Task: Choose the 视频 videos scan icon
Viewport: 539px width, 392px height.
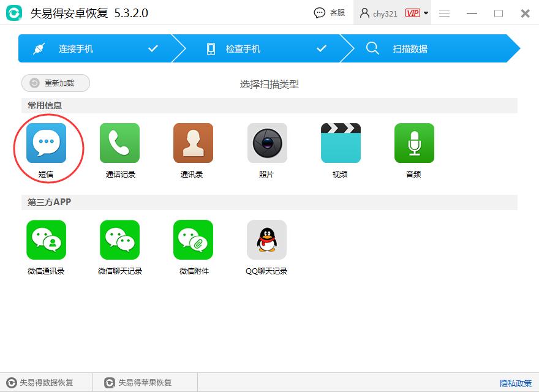Action: (340, 142)
